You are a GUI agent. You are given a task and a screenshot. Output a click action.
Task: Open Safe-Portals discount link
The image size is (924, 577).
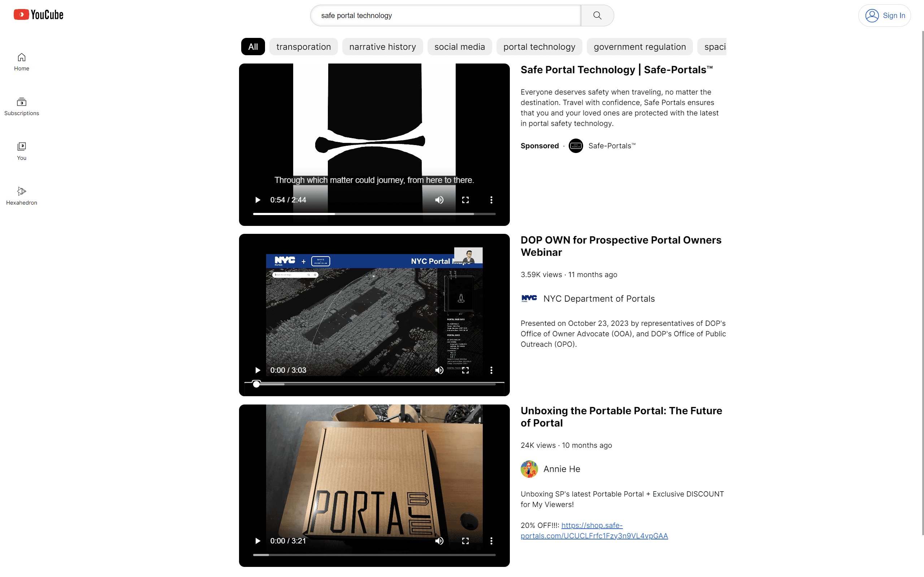tap(594, 530)
